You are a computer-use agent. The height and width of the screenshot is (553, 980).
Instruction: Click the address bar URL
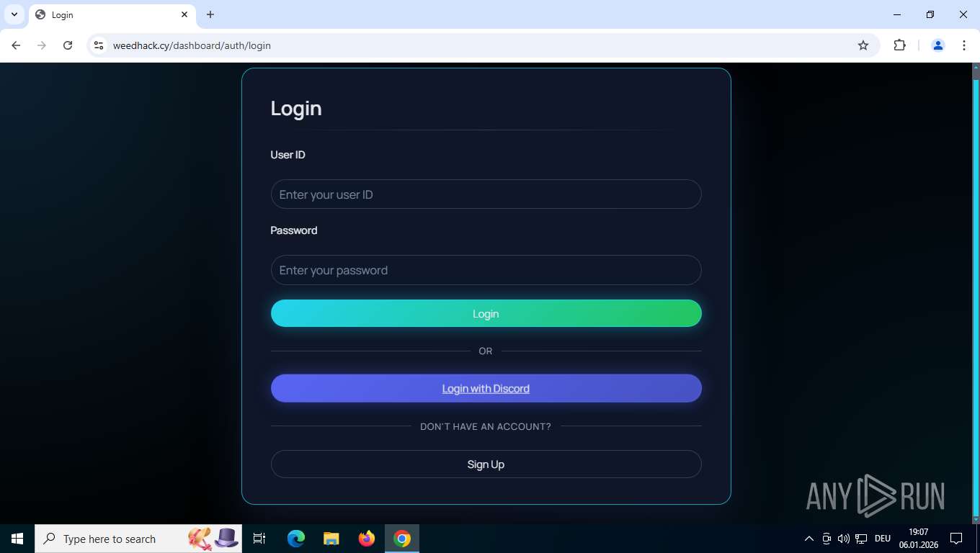192,45
